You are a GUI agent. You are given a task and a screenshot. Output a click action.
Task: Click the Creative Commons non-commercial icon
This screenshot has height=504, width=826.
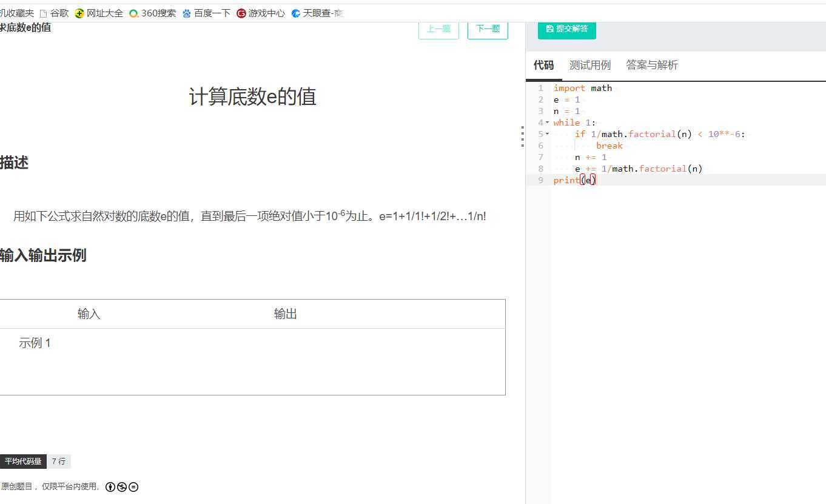point(122,486)
